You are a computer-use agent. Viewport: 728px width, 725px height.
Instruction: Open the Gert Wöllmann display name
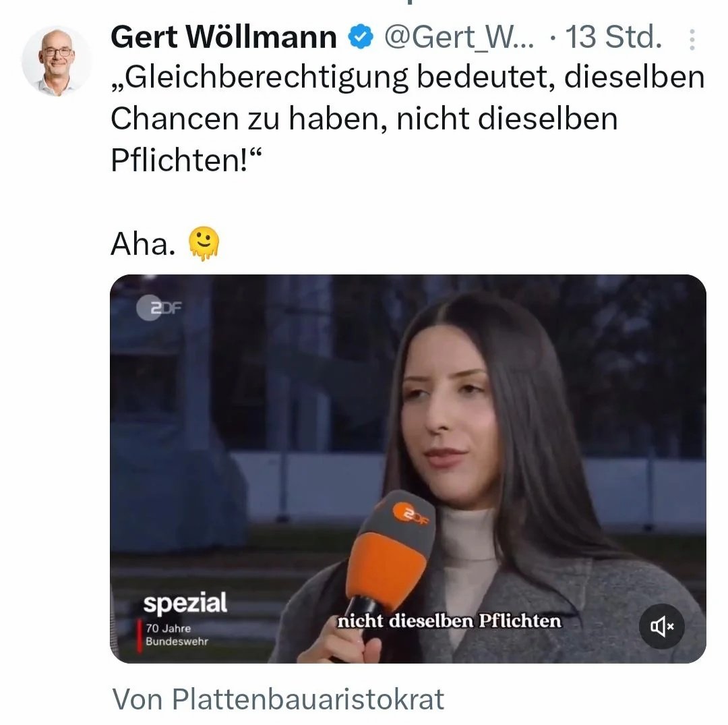pos(224,37)
